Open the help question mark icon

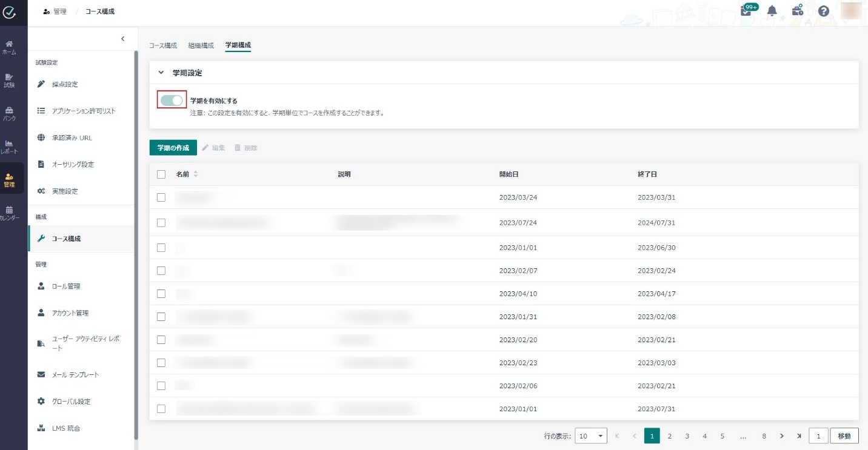[823, 11]
